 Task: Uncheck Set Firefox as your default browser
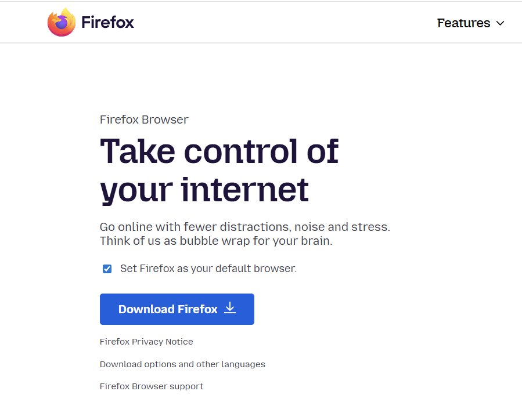pyautogui.click(x=107, y=269)
